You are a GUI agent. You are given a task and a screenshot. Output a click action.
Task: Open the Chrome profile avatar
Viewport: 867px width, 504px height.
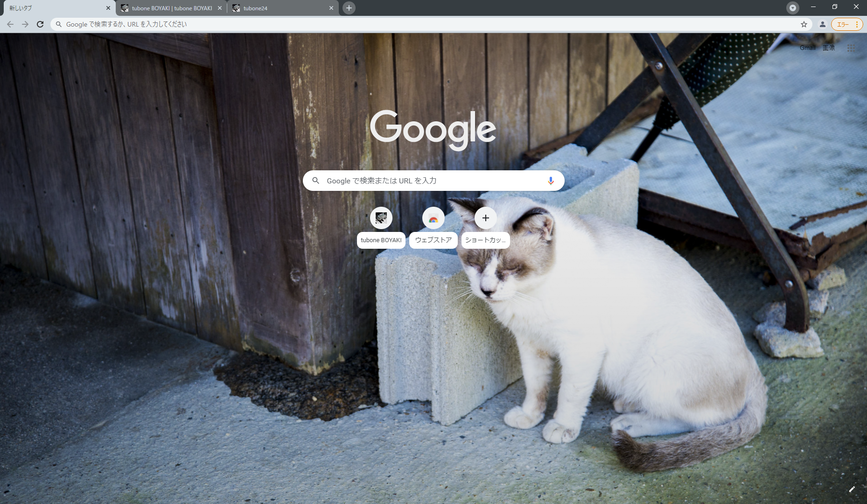pos(823,24)
